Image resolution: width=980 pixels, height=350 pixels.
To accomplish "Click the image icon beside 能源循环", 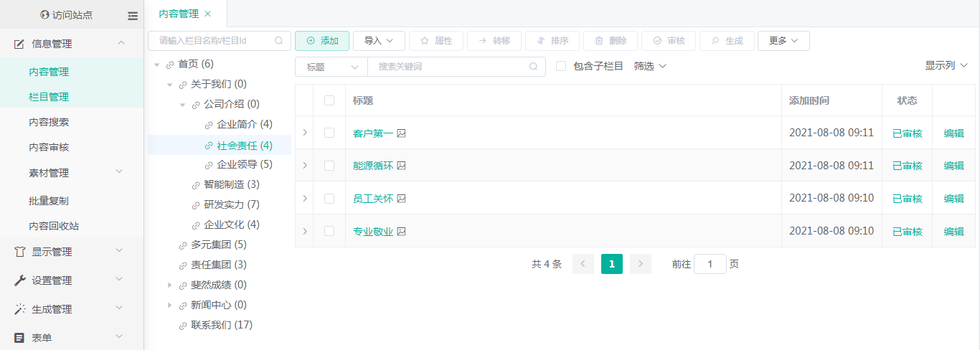I will [402, 166].
